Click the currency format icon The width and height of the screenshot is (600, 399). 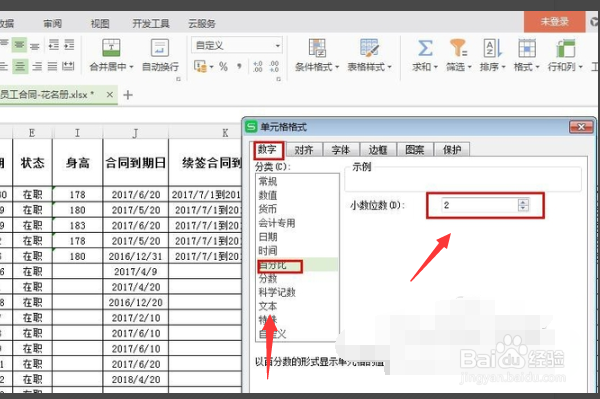click(200, 66)
